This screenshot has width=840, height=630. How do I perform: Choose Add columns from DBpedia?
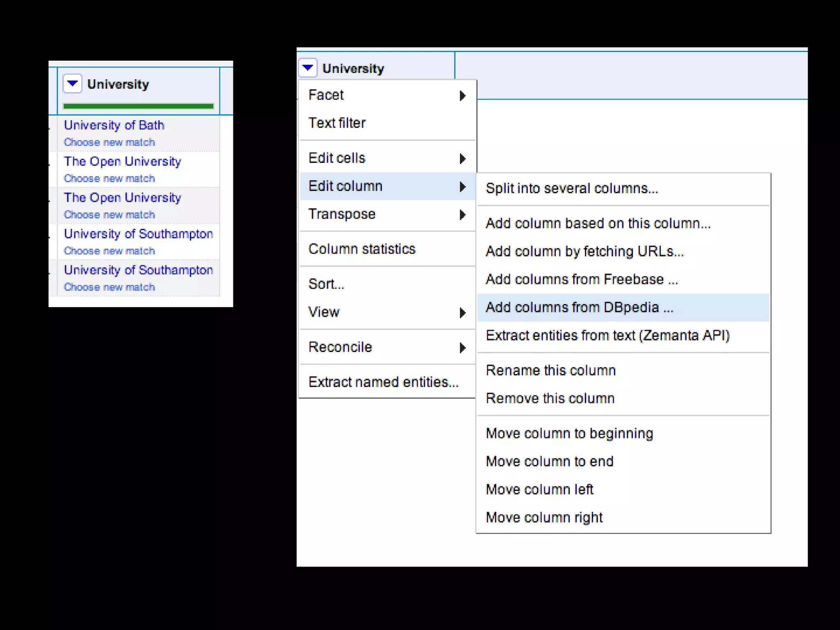(579, 307)
